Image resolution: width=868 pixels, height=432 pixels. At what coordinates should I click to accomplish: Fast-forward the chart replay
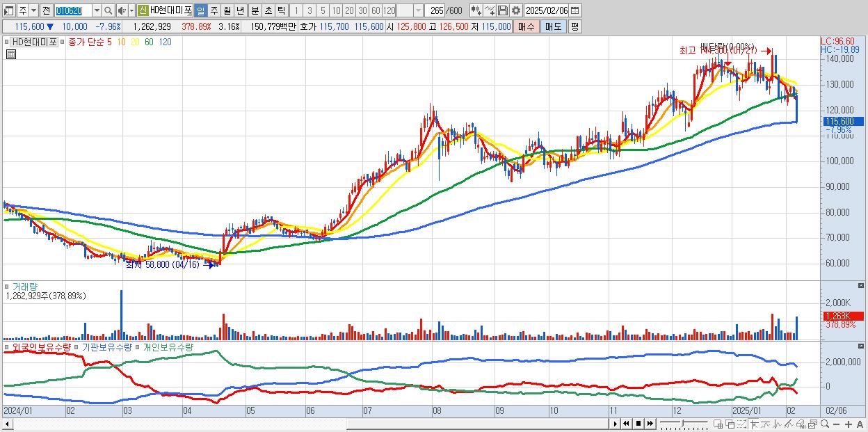(650, 424)
